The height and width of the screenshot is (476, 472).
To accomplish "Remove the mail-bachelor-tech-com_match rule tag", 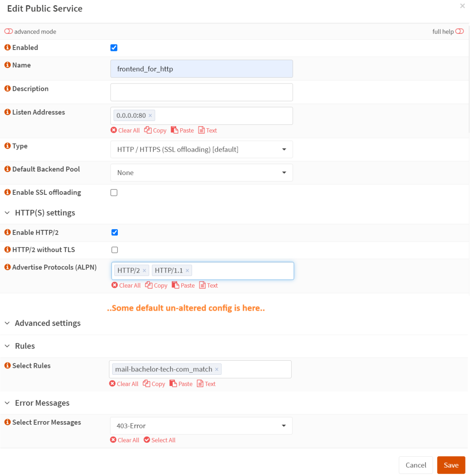I will point(217,369).
